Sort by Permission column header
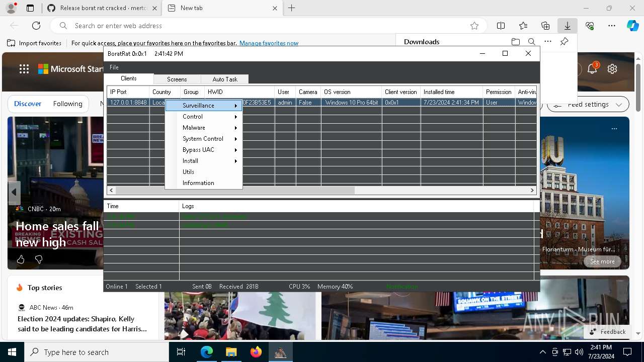Viewport: 644px width, 362px height. [x=499, y=92]
